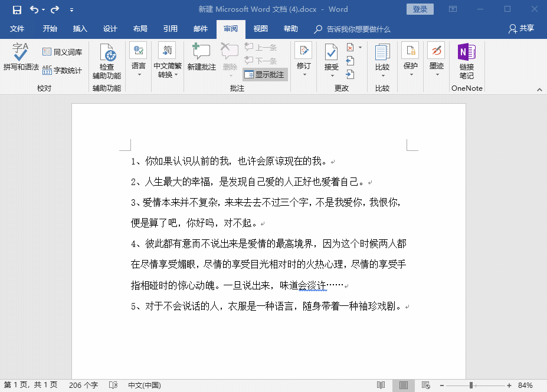Toggle 显示批注 to hide comments

[266, 75]
